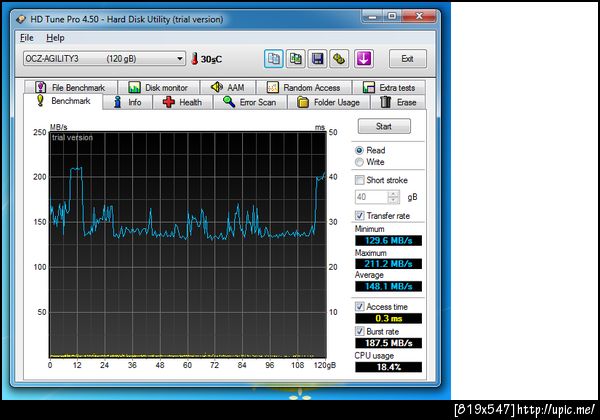Click the Minimum 129.6 MB/s value
The height and width of the screenshot is (420, 600).
point(388,241)
